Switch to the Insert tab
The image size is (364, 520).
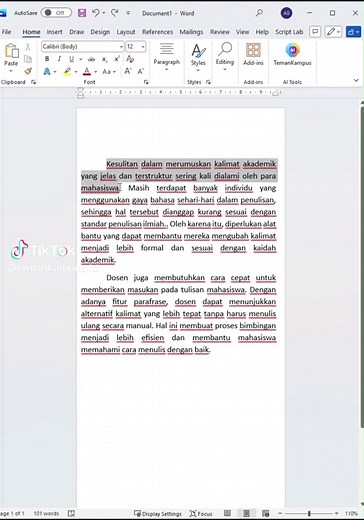click(54, 32)
